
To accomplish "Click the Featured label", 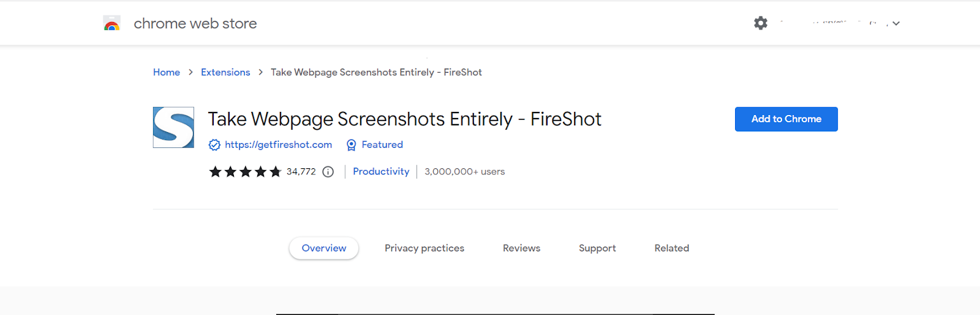I will pos(382,144).
